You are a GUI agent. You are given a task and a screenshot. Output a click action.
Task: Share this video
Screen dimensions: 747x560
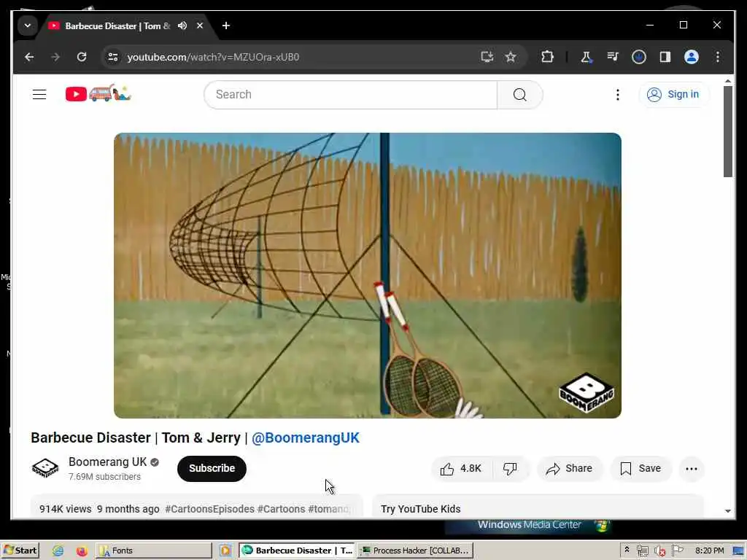point(569,469)
